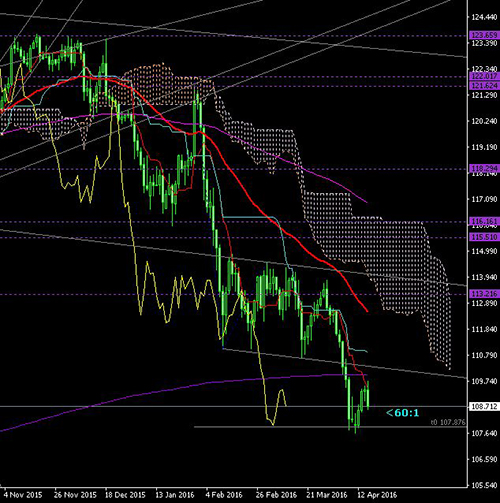Viewport: 500px width, 503px height.
Task: Click the cyan <60:1 text annotation
Action: (x=402, y=413)
